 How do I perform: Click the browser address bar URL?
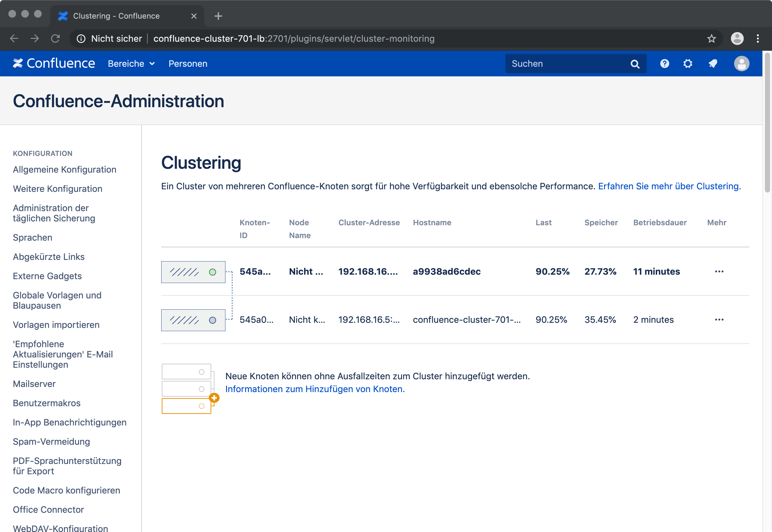(x=294, y=38)
